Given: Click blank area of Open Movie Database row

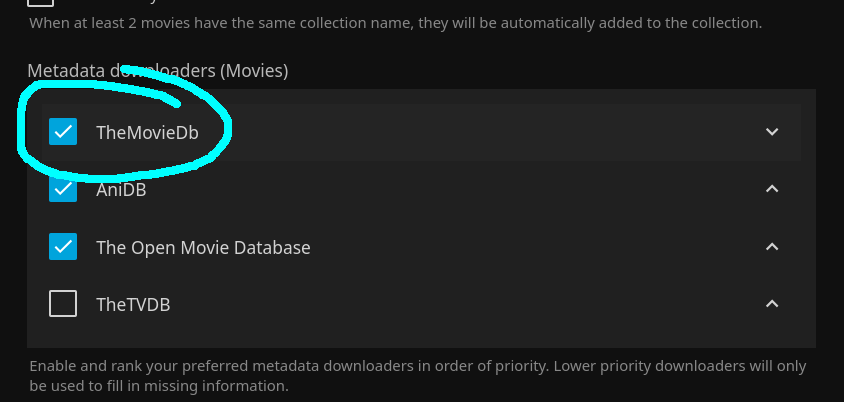Looking at the screenshot, I should 530,247.
